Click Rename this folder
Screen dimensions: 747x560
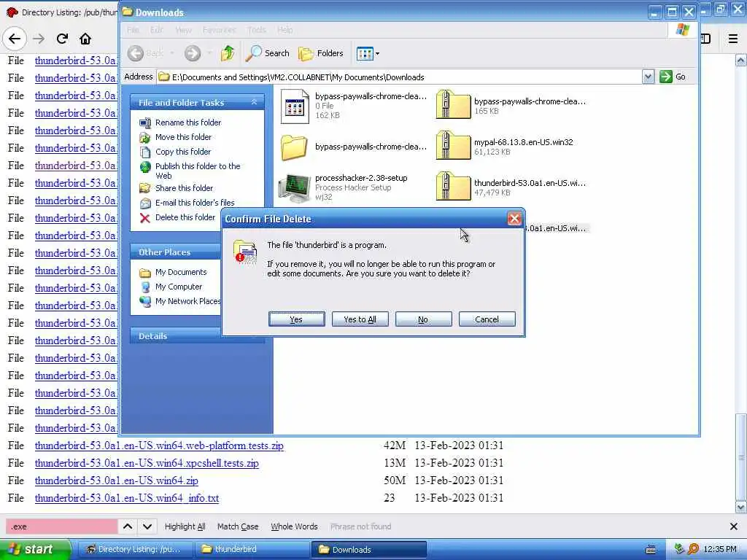[x=188, y=122]
